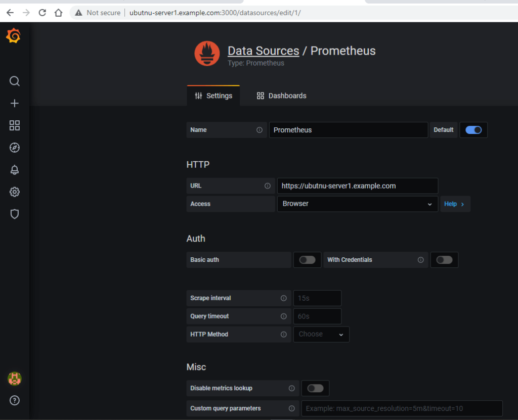This screenshot has height=420, width=518.
Task: Enable the With Credentials switch
Action: click(444, 260)
